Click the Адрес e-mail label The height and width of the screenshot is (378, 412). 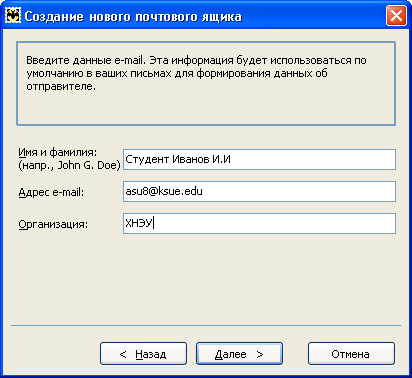51,192
